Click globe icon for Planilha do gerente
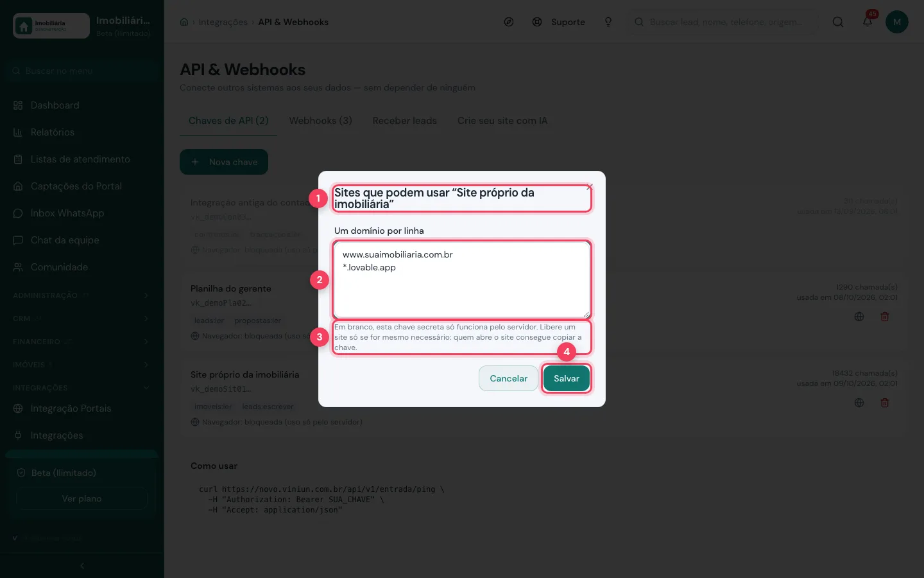Screen dimensions: 924x578 pyautogui.click(x=859, y=317)
